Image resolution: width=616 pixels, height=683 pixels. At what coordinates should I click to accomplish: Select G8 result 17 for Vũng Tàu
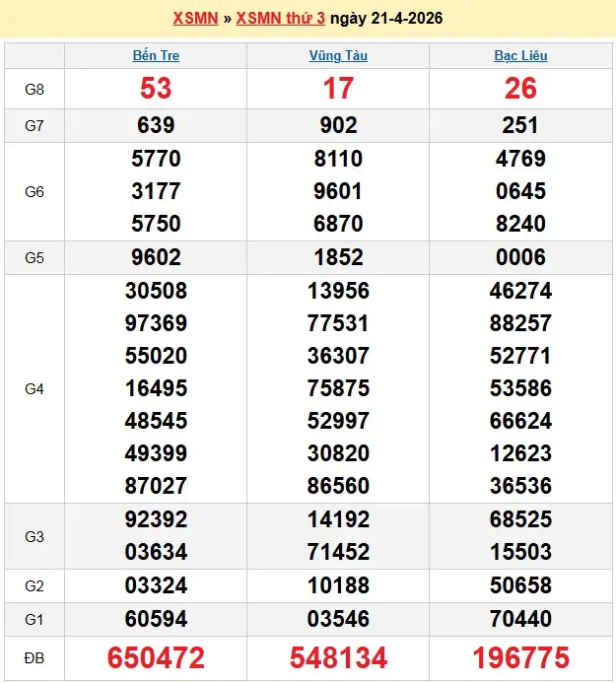point(338,89)
